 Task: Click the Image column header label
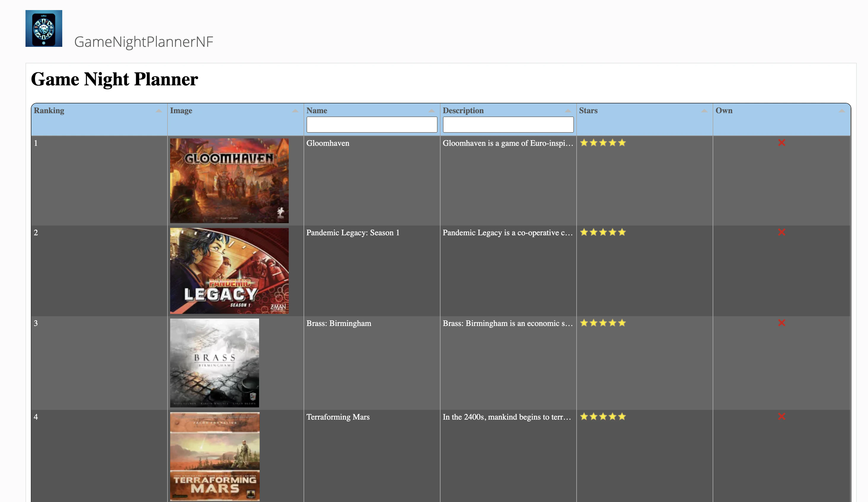[181, 111]
